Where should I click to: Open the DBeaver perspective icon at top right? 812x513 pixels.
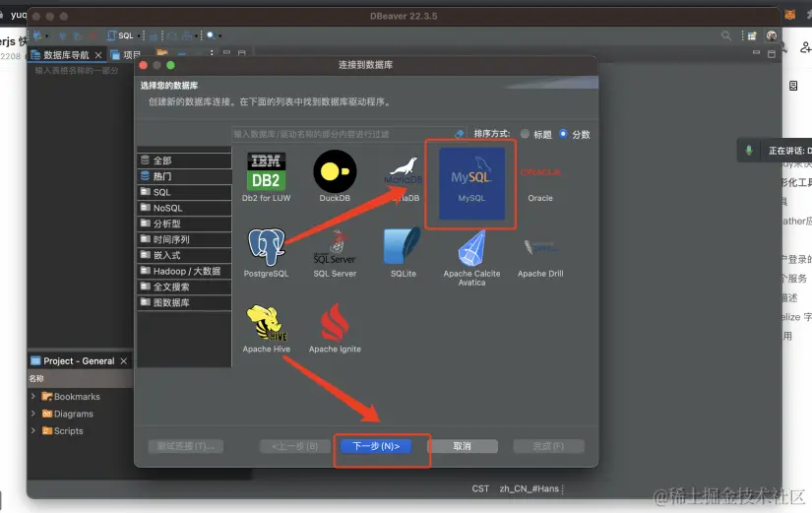[752, 35]
